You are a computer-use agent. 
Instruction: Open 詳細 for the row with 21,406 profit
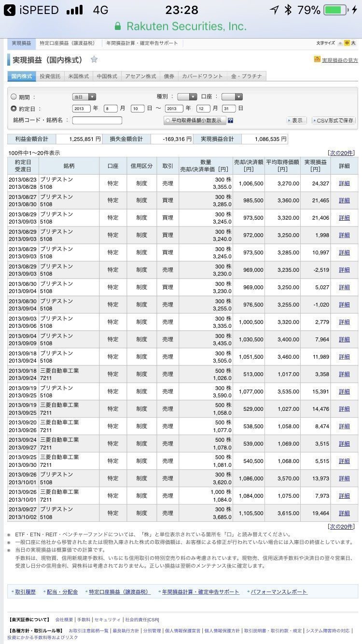[x=344, y=218]
